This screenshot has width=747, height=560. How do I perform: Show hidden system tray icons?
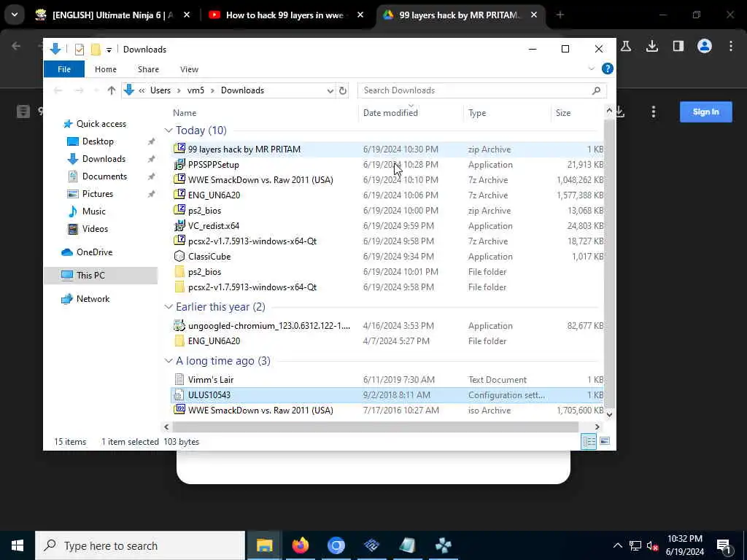(617, 545)
